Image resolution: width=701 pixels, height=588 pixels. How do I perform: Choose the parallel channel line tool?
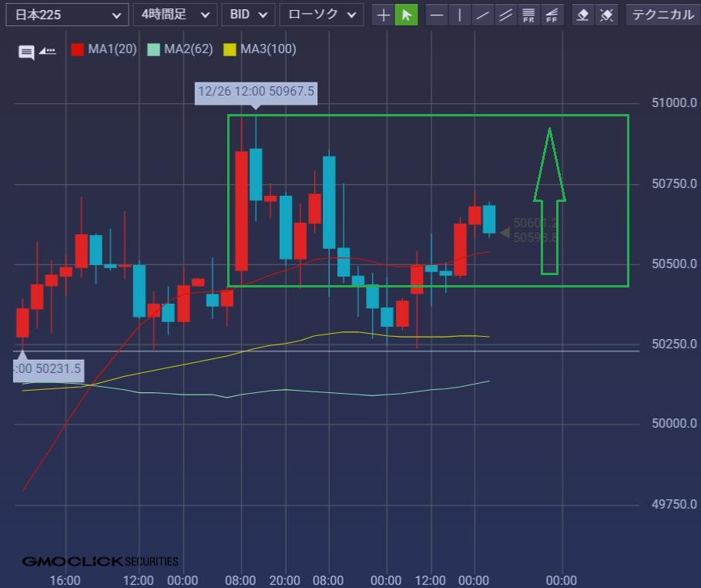[x=506, y=15]
